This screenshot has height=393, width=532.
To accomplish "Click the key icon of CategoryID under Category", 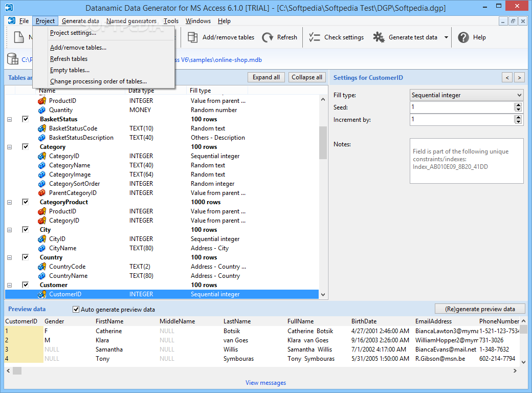I will point(42,156).
